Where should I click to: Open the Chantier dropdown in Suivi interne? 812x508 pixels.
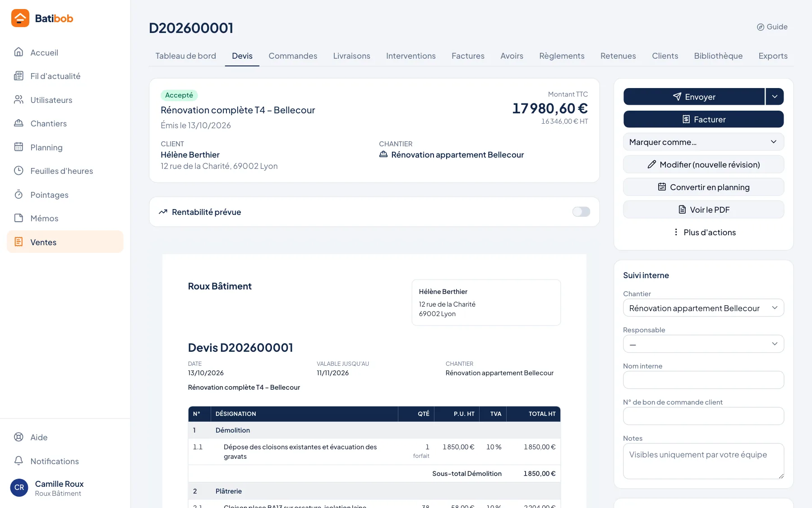(704, 308)
